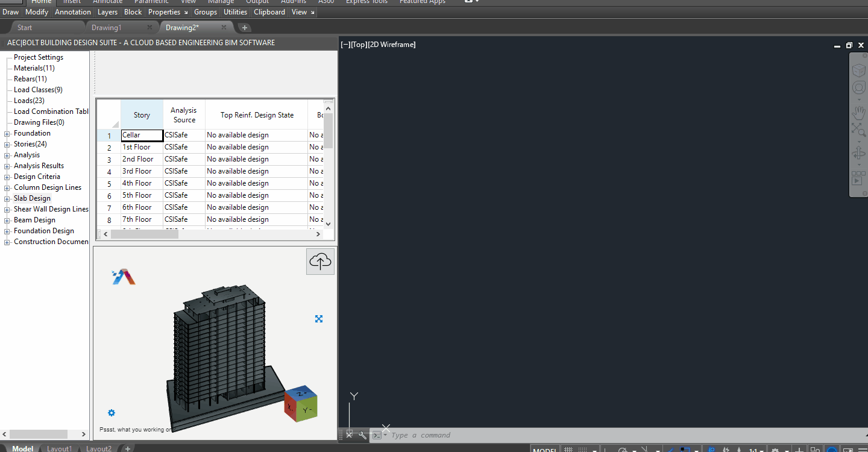This screenshot has width=868, height=452.
Task: Click the ViewCube navigation bar icon
Action: pyautogui.click(x=858, y=71)
